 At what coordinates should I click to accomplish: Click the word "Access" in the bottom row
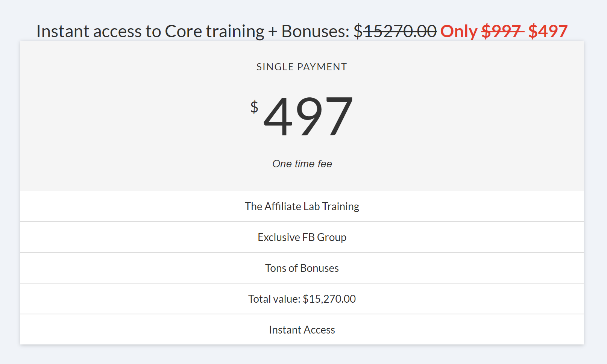tap(319, 330)
